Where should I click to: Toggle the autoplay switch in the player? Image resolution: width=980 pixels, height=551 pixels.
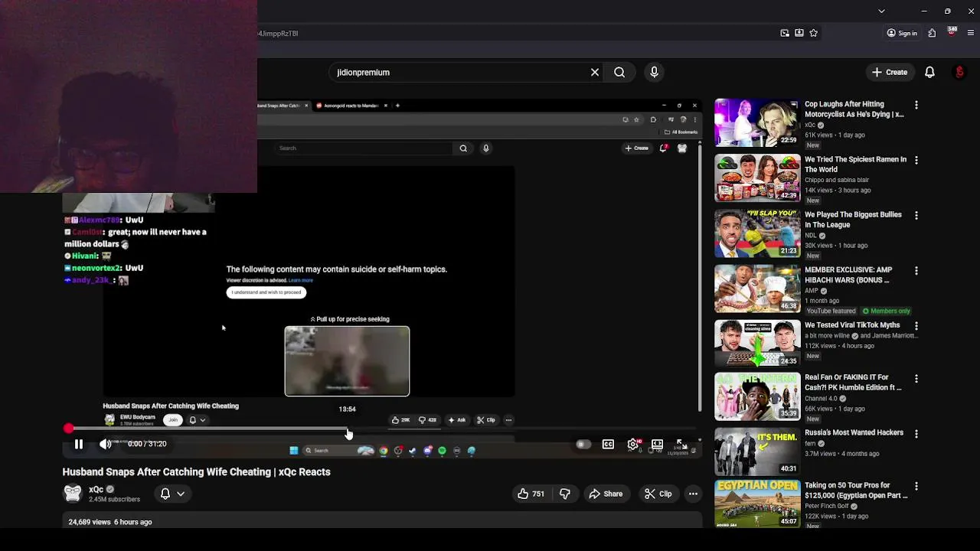[583, 444]
